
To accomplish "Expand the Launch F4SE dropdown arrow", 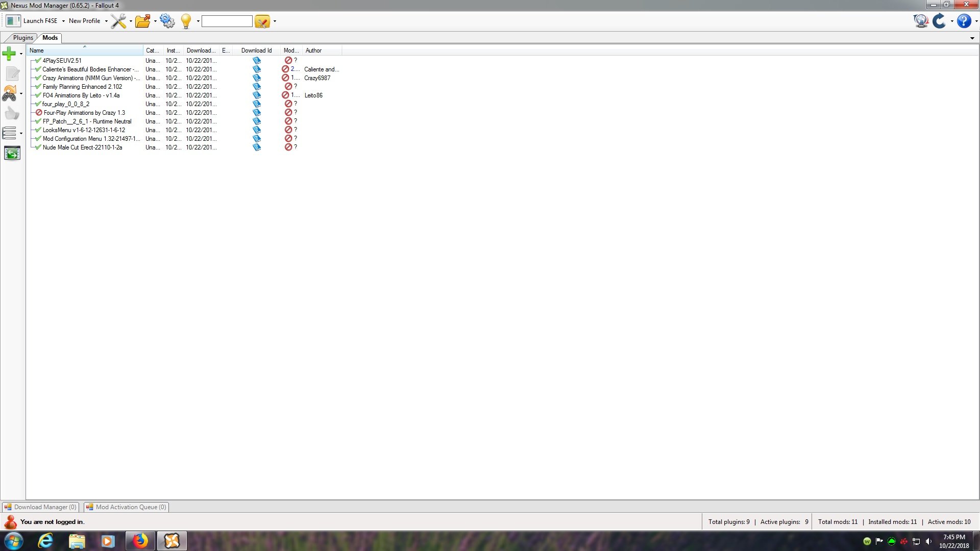I will coord(63,21).
